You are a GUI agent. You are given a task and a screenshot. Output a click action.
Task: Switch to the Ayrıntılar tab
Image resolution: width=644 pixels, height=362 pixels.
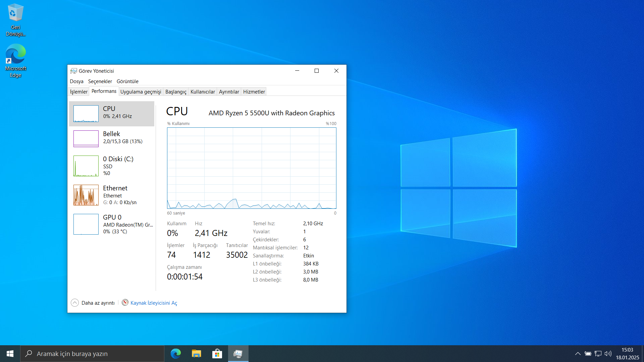point(229,92)
